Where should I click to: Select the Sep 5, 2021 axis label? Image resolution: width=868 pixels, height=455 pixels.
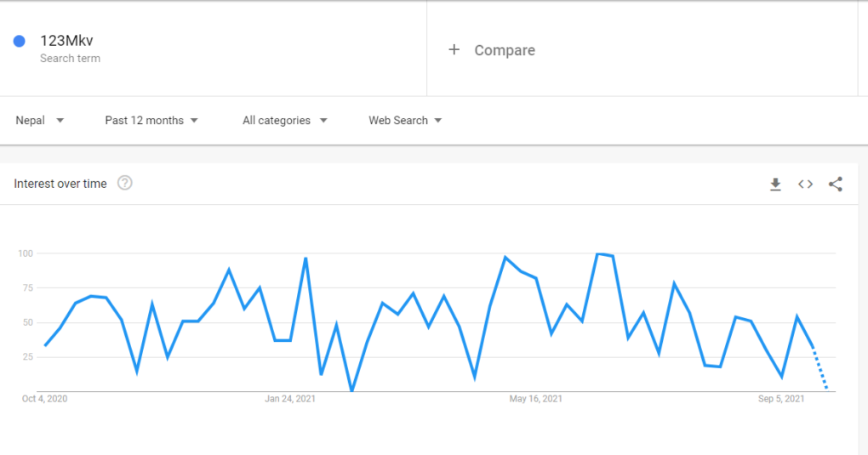point(781,399)
